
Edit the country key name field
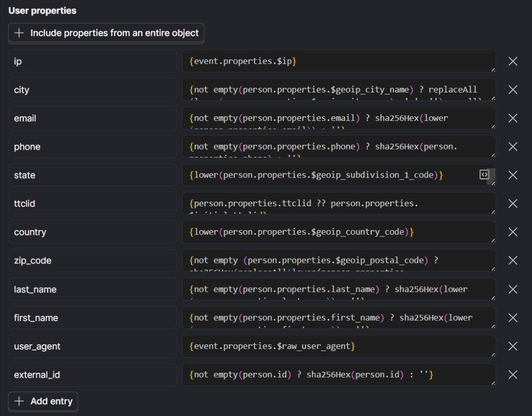click(92, 232)
